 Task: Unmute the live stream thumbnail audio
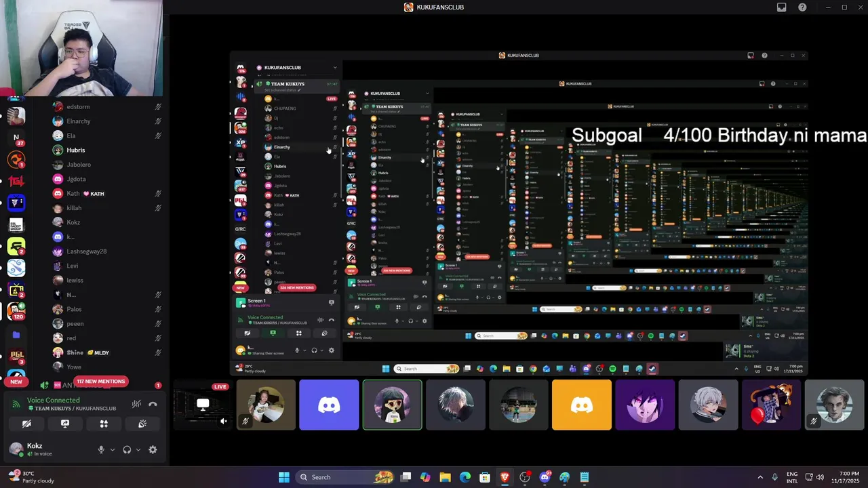[224, 422]
